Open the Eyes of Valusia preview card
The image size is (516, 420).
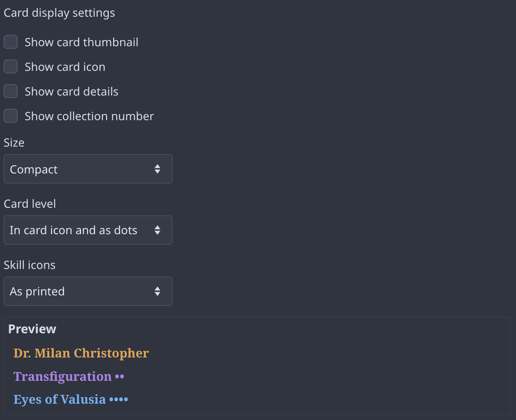(x=59, y=399)
